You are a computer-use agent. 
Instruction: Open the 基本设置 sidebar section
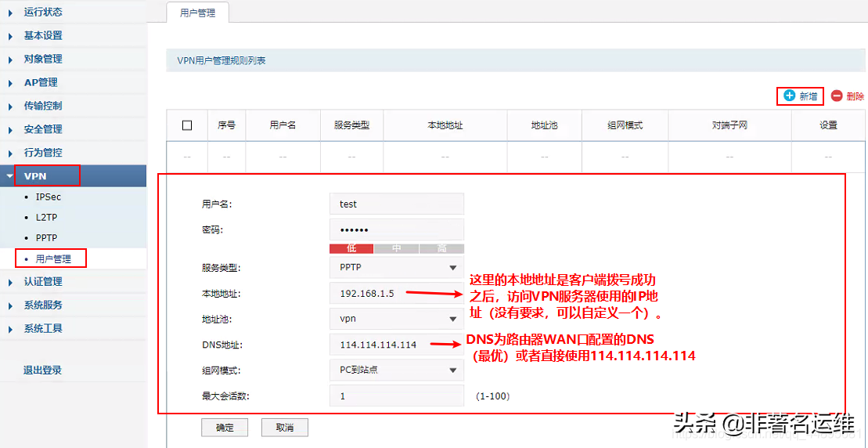42,35
